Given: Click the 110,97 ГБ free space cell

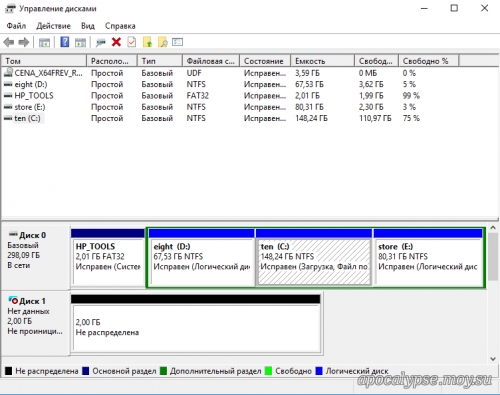Looking at the screenshot, I should [x=375, y=118].
